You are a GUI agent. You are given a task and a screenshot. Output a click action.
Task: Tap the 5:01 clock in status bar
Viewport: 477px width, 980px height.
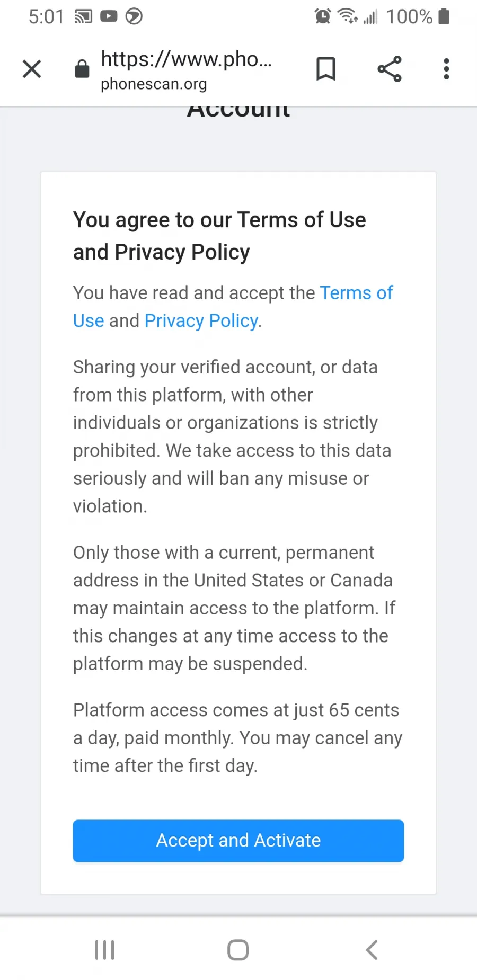46,16
